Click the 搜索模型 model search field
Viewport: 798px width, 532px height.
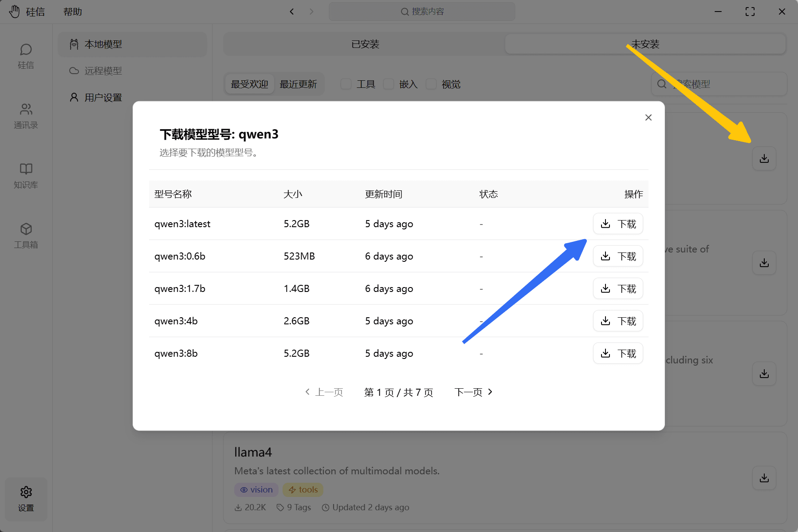coord(719,84)
